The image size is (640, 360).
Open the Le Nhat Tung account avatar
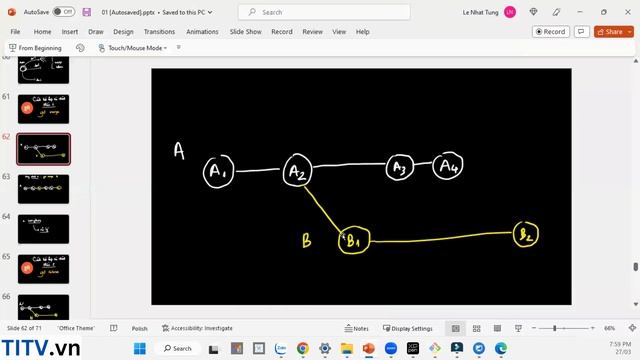[509, 12]
